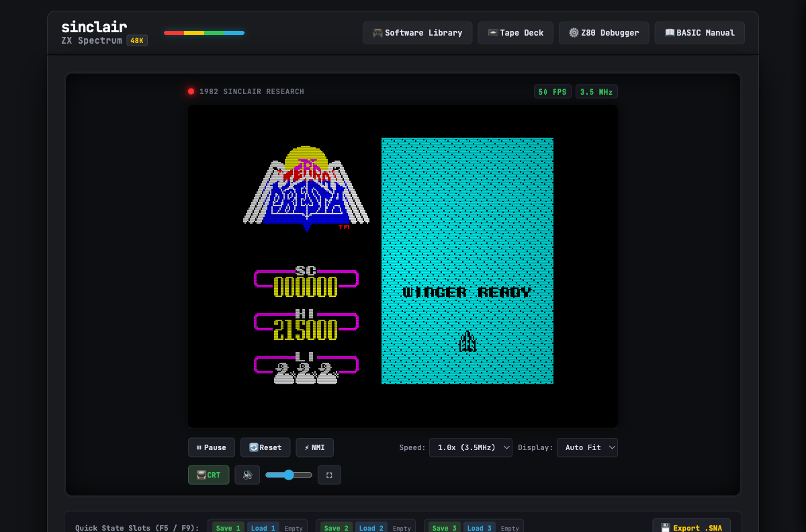Save state to slot 2
Screen dimensions: 806x532
coord(337,528)
